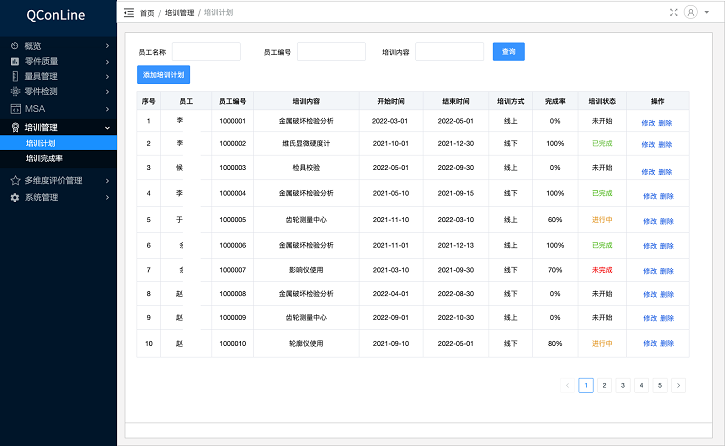This screenshot has height=446, width=725.
Task: Click the 系统管理 gear icon
Action: tap(14, 198)
